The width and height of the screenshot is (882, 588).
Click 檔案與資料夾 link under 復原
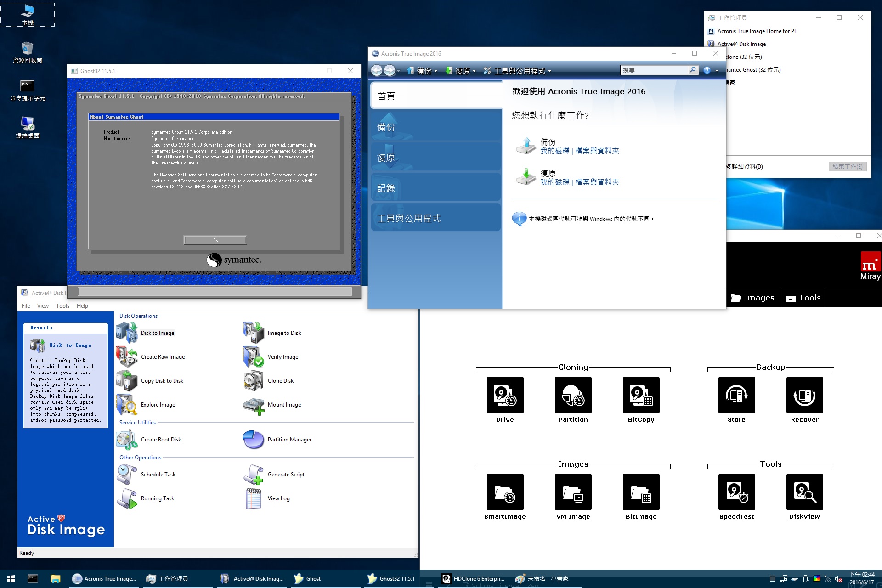597,182
